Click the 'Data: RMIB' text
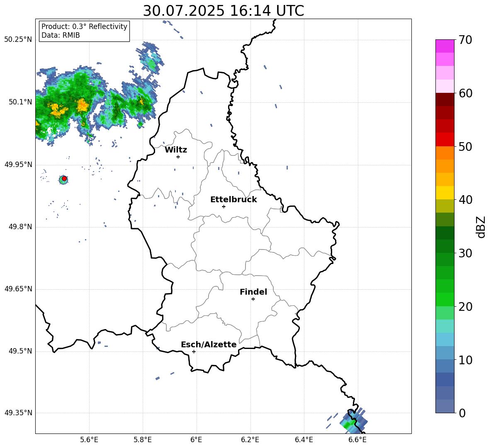Image resolution: width=491 pixels, height=448 pixels. point(61,35)
